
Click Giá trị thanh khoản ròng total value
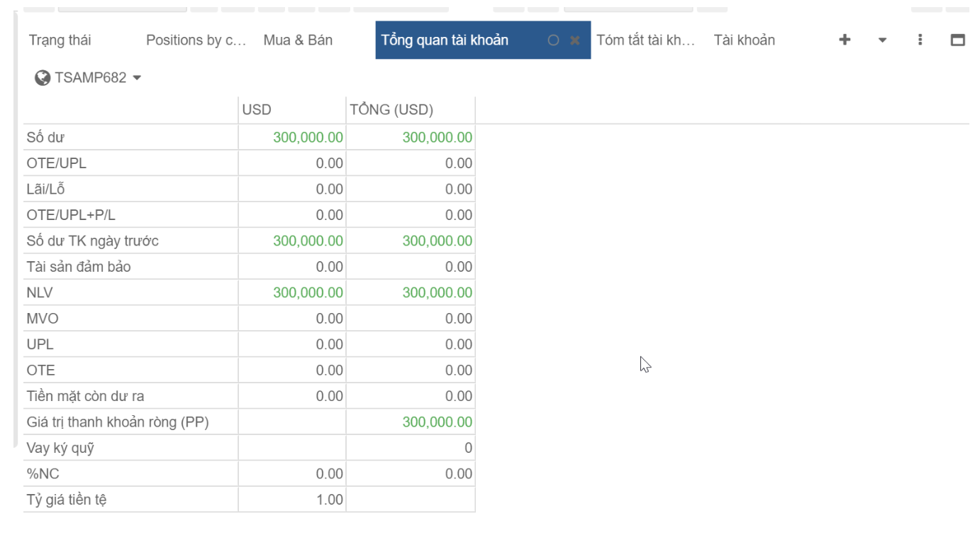(437, 422)
